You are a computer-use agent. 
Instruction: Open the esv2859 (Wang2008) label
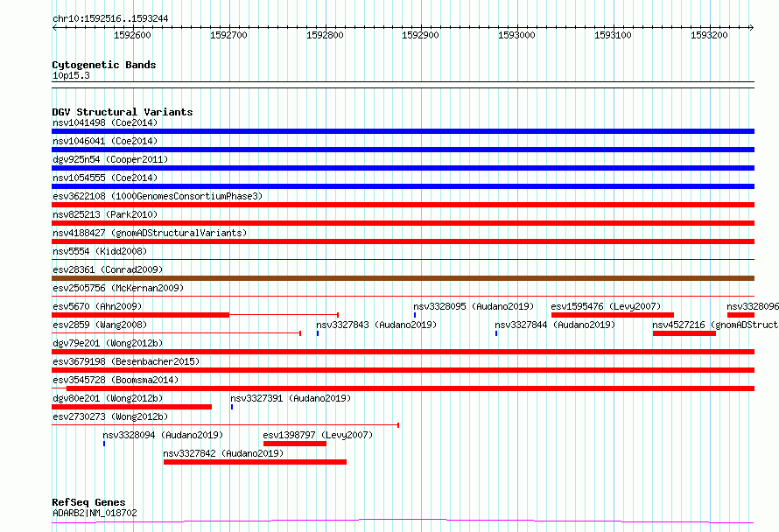[100, 325]
